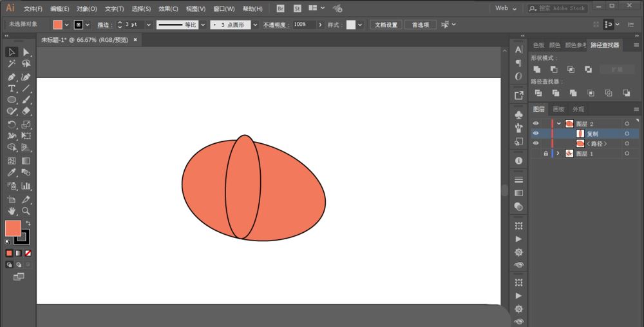The width and height of the screenshot is (644, 327).
Task: Select the Type tool
Action: click(x=12, y=88)
